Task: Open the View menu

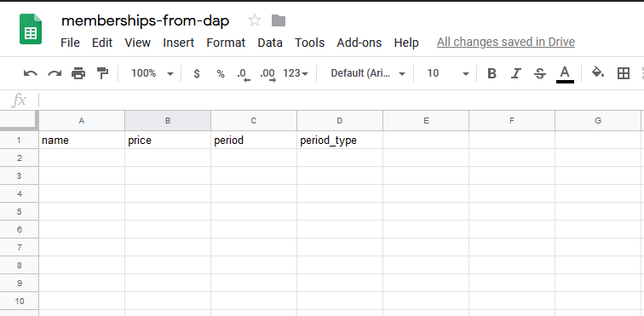Action: coord(138,43)
